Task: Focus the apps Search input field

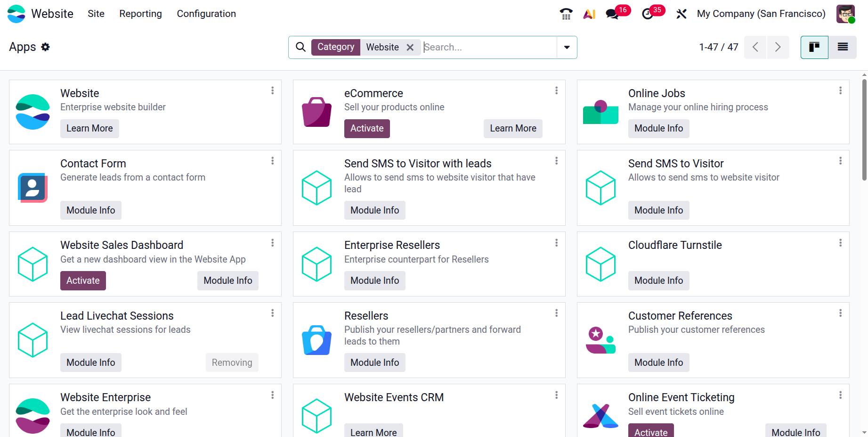Action: click(x=489, y=47)
